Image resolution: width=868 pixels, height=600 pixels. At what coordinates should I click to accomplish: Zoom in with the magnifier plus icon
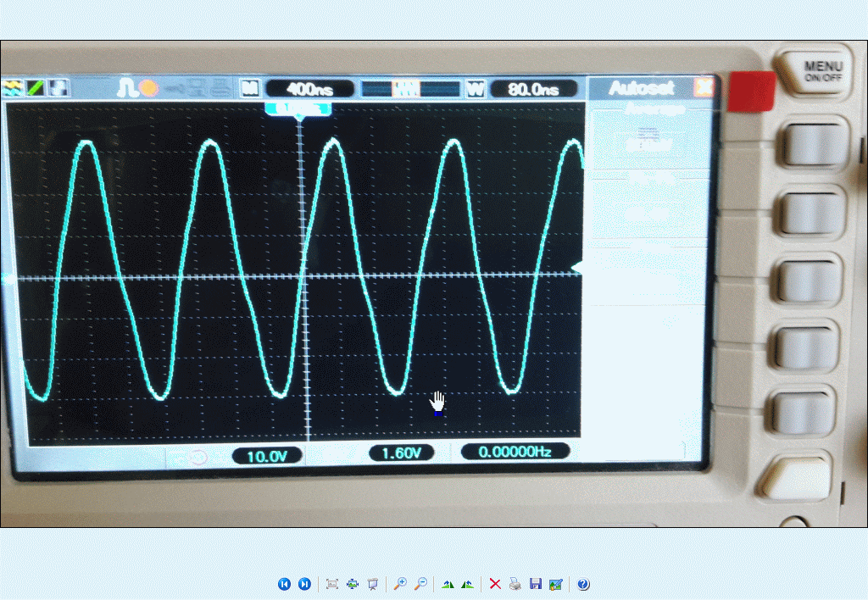400,584
